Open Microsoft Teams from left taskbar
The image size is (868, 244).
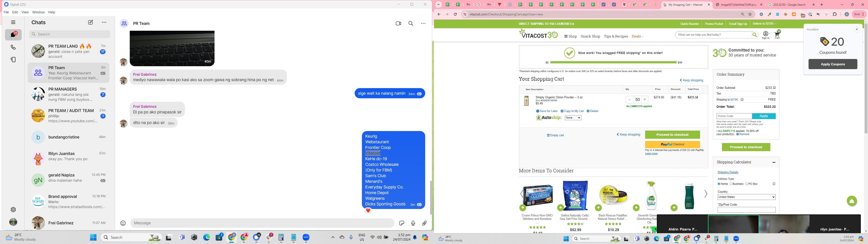(x=182, y=238)
